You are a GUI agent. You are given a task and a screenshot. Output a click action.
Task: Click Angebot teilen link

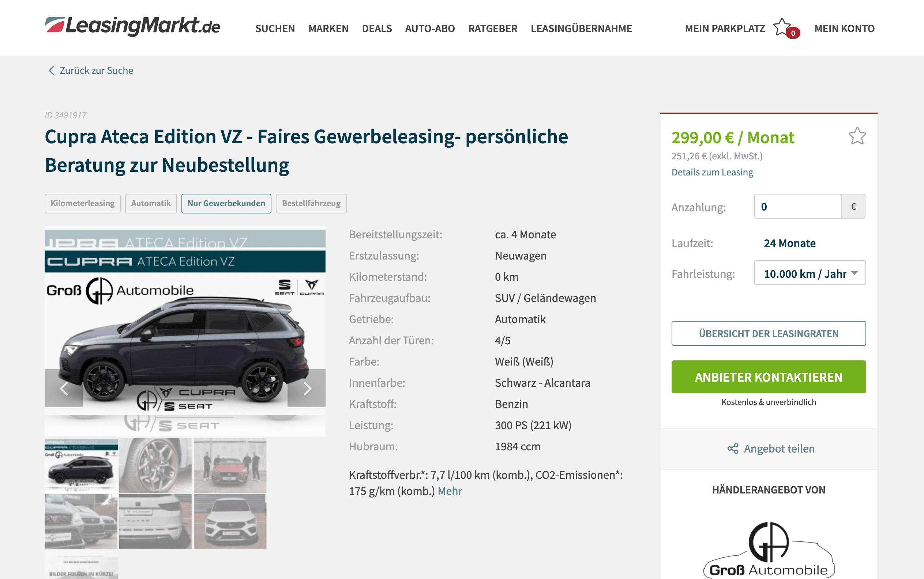[779, 449]
